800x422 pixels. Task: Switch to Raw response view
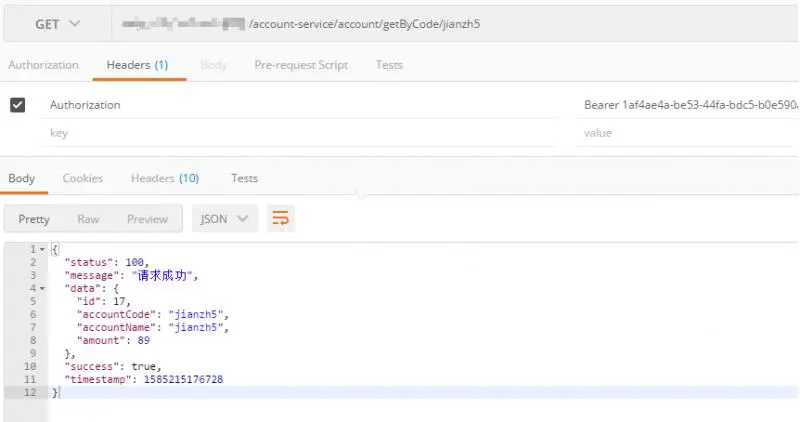click(x=88, y=219)
